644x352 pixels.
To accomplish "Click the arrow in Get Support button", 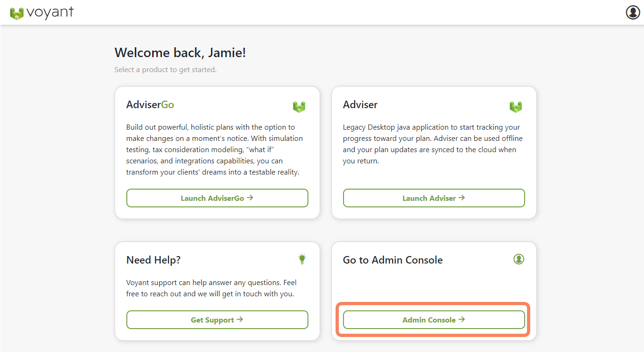I will tap(240, 320).
